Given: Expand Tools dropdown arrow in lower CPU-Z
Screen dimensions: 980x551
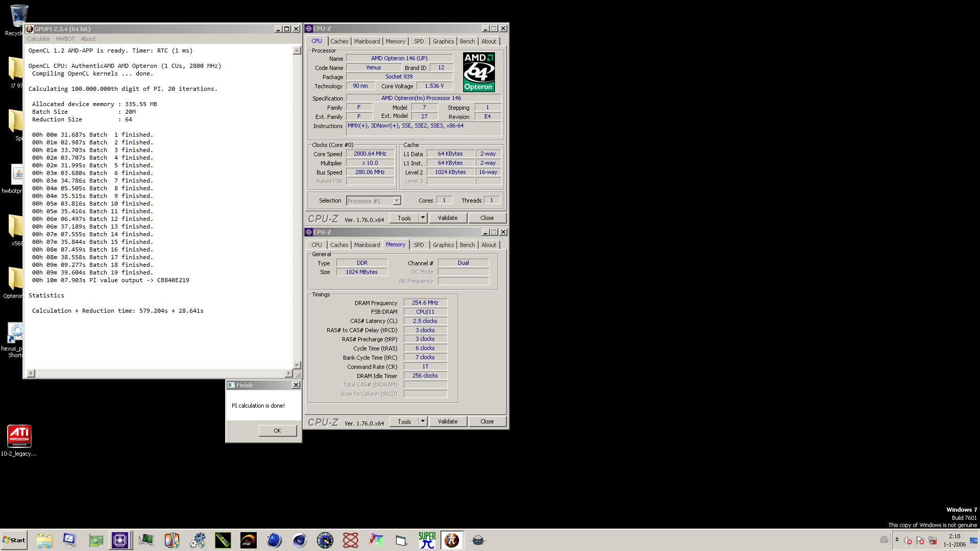Looking at the screenshot, I should (x=423, y=421).
